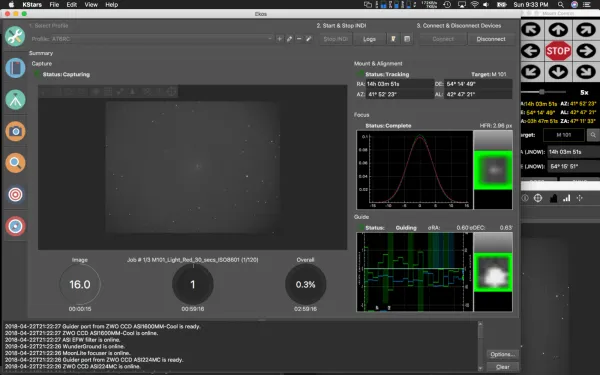
Task: Click the light bulb icon beside Logs
Action: coord(393,39)
